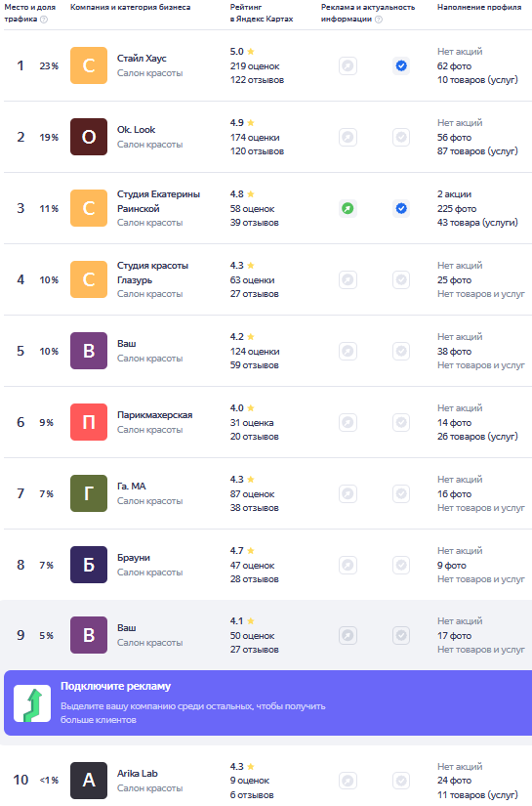Click the Подключите рекламу banner heading

coord(115,686)
